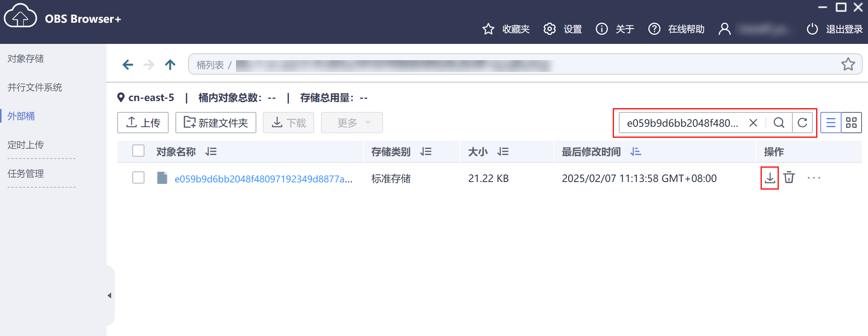This screenshot has height=336, width=868.
Task: Expand the 更多 dropdown menu
Action: click(352, 123)
